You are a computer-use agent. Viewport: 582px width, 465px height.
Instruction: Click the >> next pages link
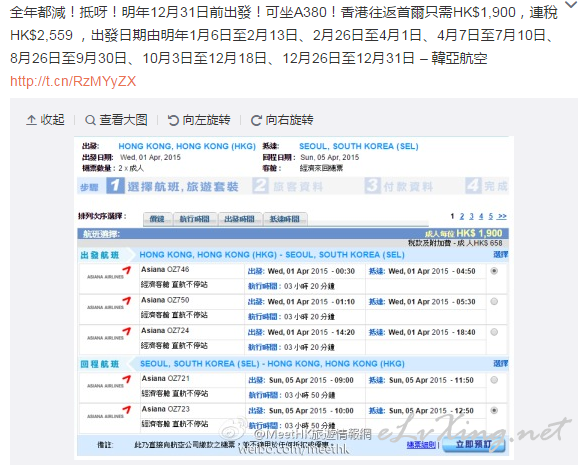tap(502, 216)
